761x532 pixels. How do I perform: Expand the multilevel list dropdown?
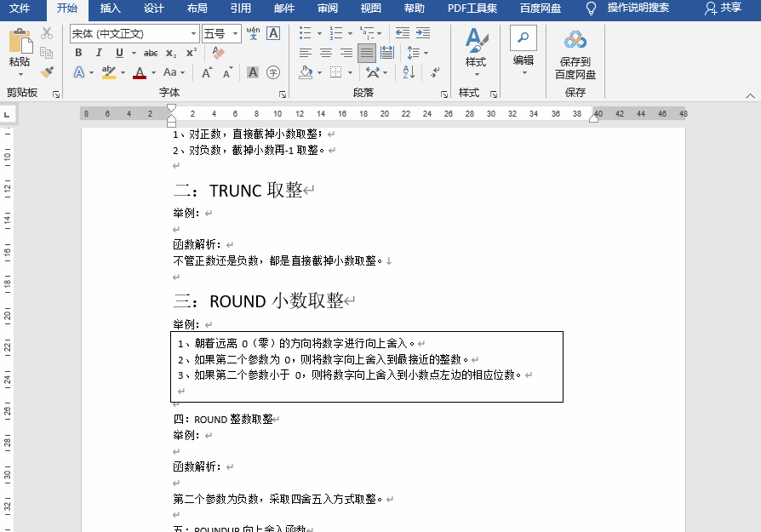pos(379,33)
